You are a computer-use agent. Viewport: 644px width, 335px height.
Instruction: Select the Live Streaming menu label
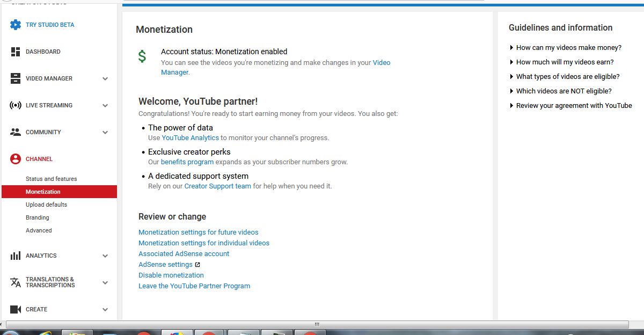point(49,105)
